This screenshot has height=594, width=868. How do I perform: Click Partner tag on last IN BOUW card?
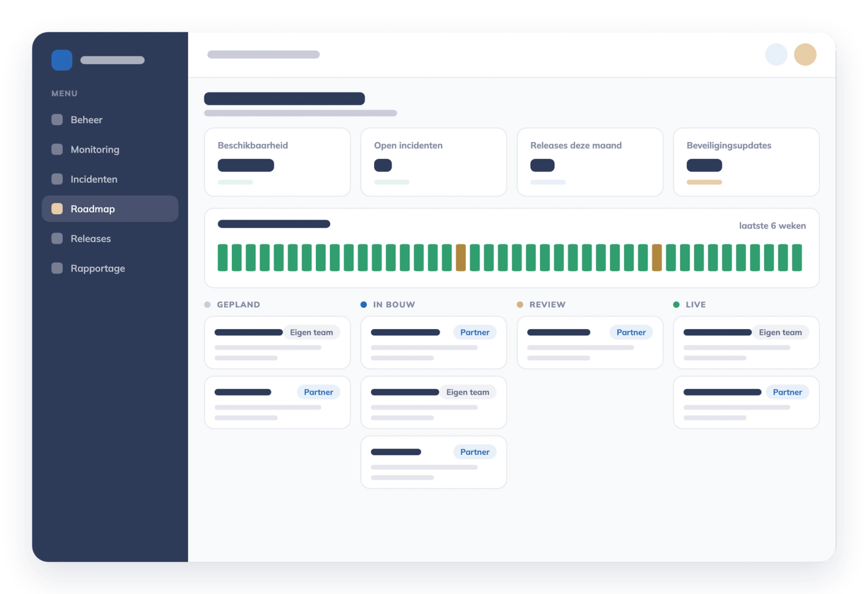click(x=475, y=452)
